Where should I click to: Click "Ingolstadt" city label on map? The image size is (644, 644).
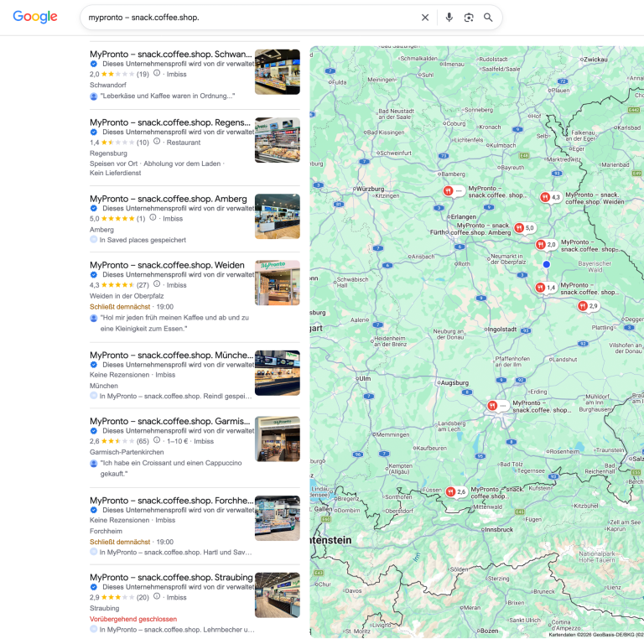(501, 330)
